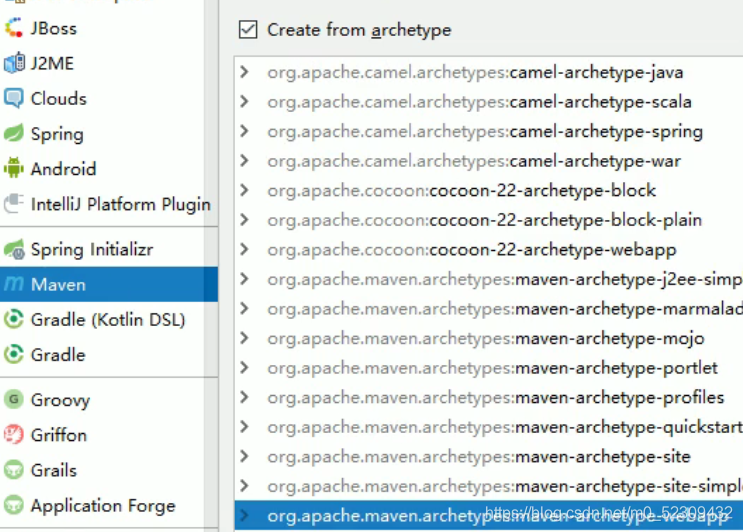Image resolution: width=743 pixels, height=532 pixels.
Task: Expand the maven-archetype-profiles node
Action: (245, 397)
